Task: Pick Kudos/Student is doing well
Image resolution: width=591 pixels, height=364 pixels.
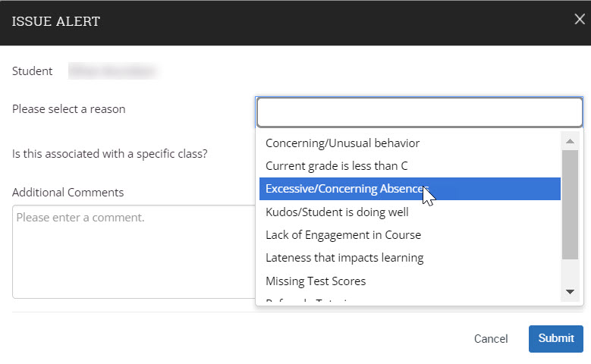Action: 410,212
